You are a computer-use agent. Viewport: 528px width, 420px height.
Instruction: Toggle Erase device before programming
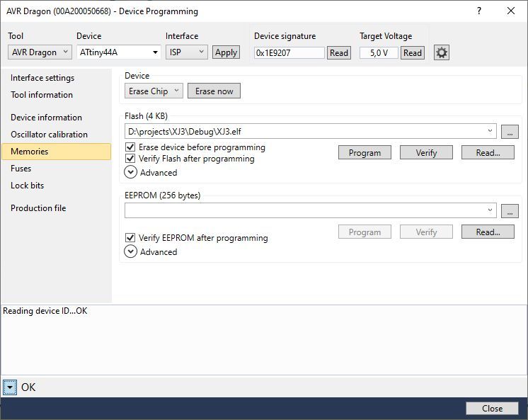(x=130, y=147)
